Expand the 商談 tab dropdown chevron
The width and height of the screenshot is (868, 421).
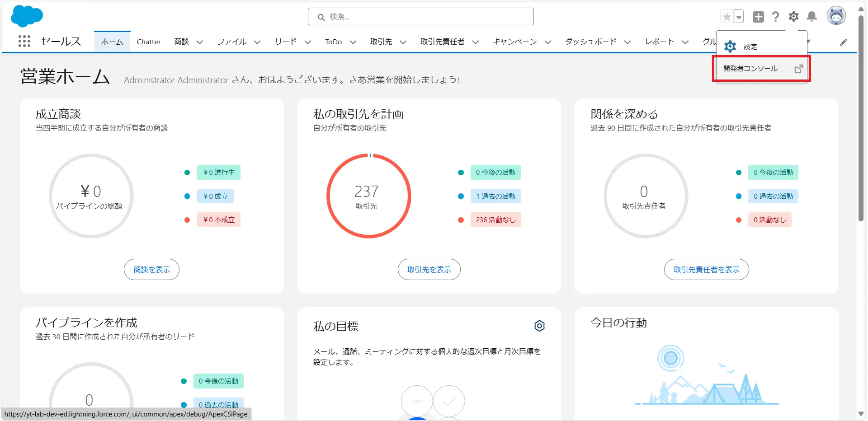199,42
